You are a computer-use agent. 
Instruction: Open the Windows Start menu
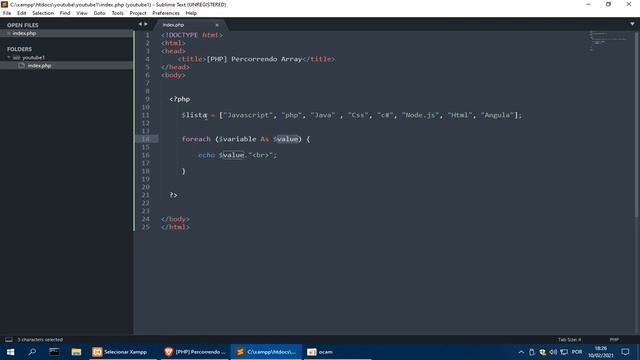click(x=11, y=352)
